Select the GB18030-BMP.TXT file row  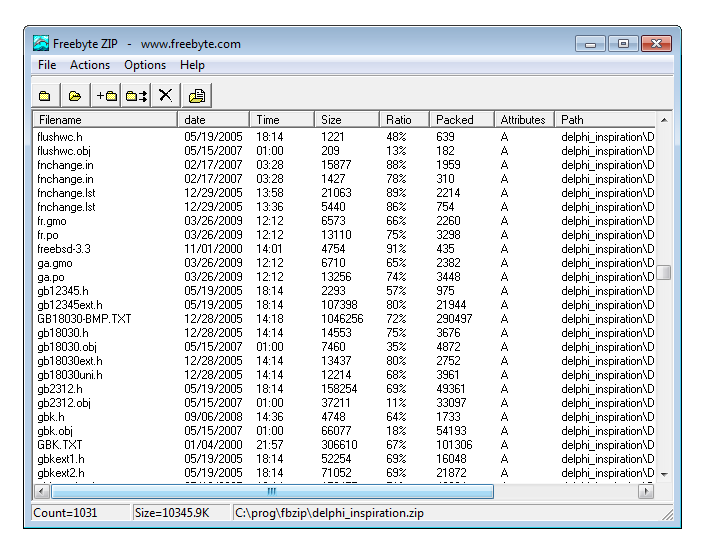(84, 319)
